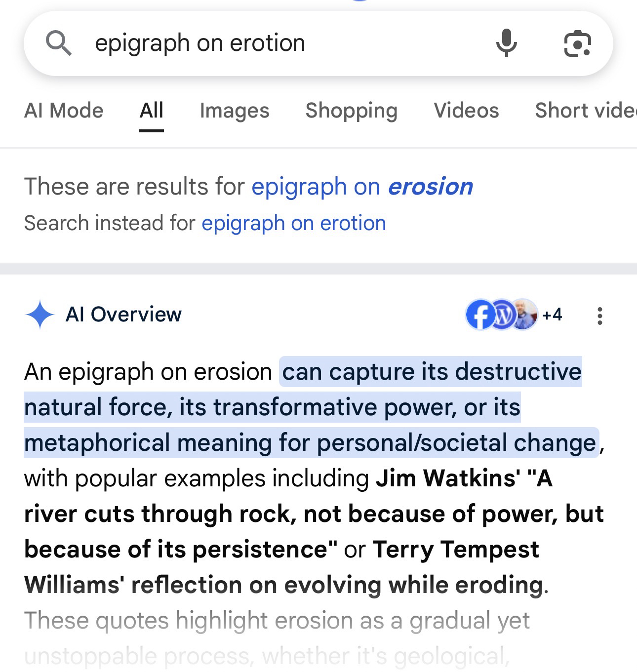637x672 pixels.
Task: Open Google Lens camera search
Action: click(577, 43)
